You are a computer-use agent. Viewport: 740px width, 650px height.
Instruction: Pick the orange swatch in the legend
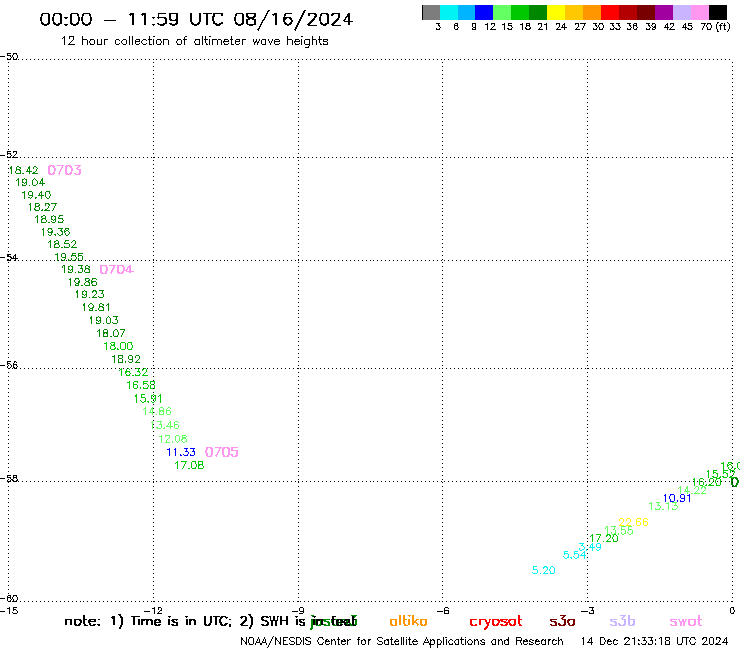point(592,12)
